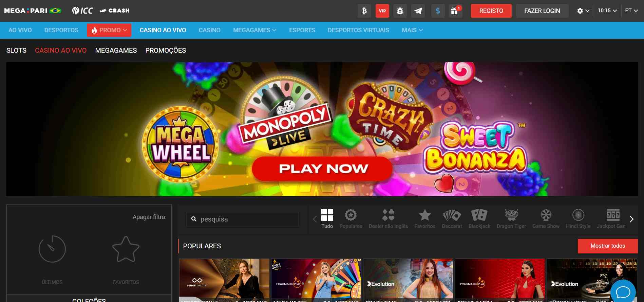Show the next game categories with the right arrow

pos(631,219)
